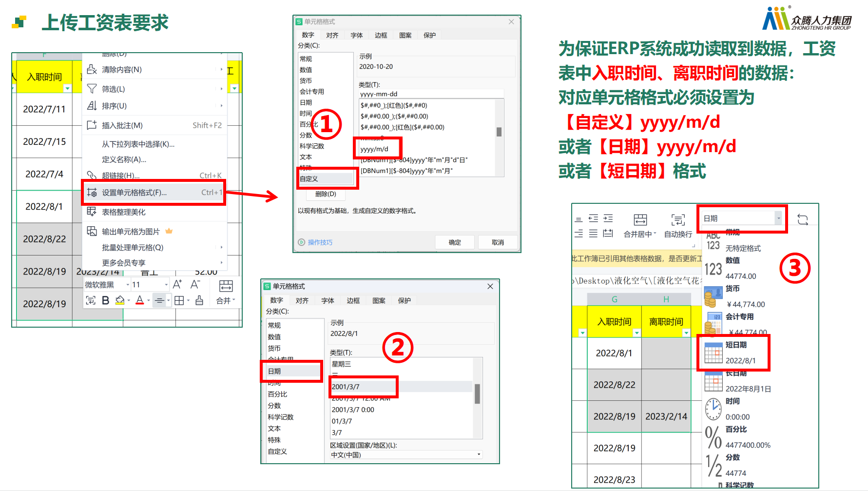Image resolution: width=868 pixels, height=491 pixels.
Task: Click the 合并居中 merge icon in ribbon
Action: 640,219
